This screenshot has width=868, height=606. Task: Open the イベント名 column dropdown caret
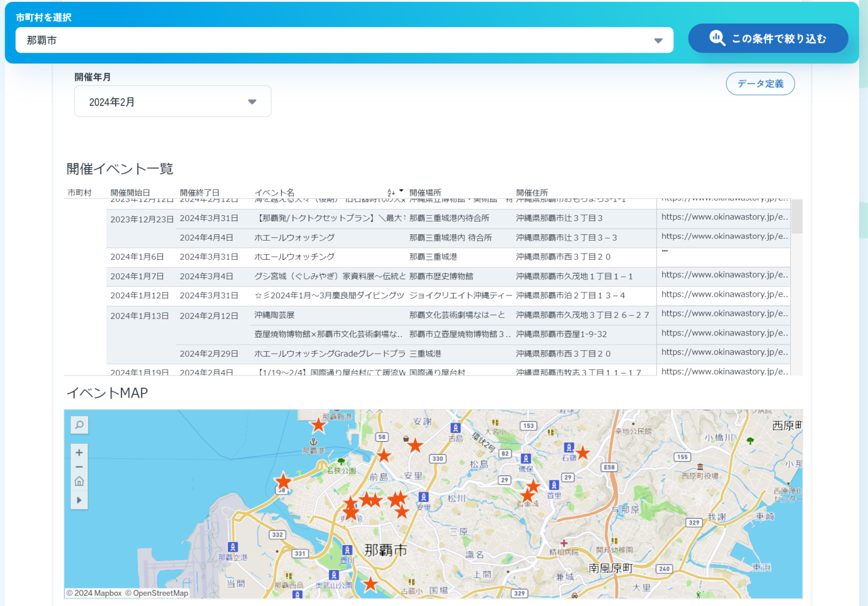click(x=401, y=191)
